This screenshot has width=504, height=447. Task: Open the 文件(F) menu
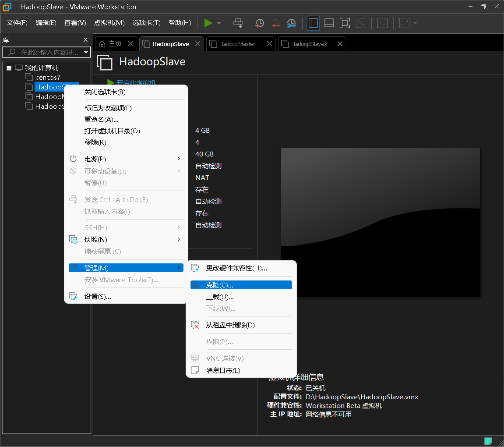pos(17,23)
